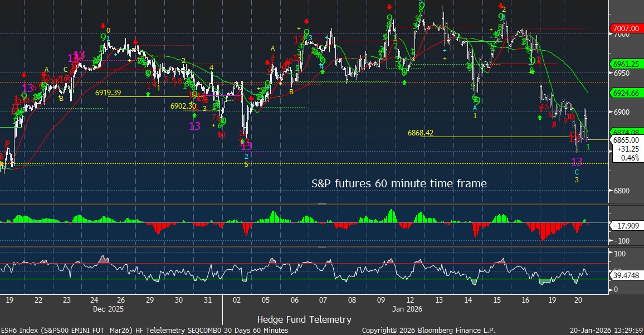The width and height of the screenshot is (644, 335).
Task: Select the magenta 13 above the cyan C
Action: pos(577,162)
